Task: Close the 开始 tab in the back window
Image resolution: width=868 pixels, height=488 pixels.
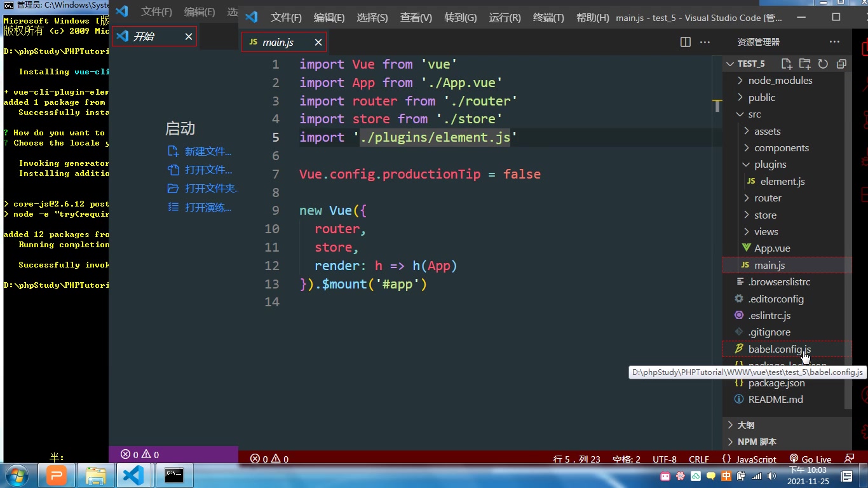Action: [x=189, y=37]
